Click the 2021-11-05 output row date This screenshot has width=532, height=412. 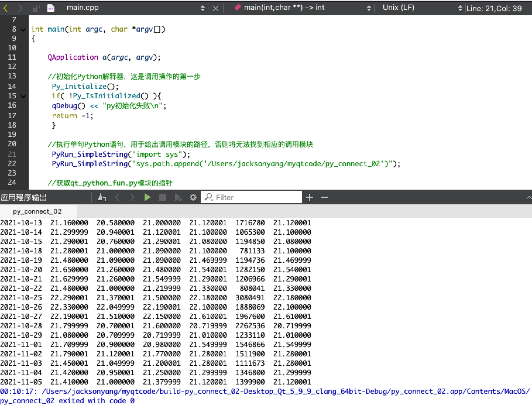[21, 382]
